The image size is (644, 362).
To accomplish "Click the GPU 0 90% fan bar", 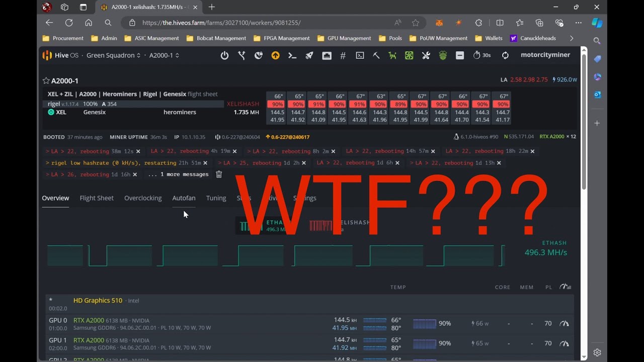I will pyautogui.click(x=425, y=323).
